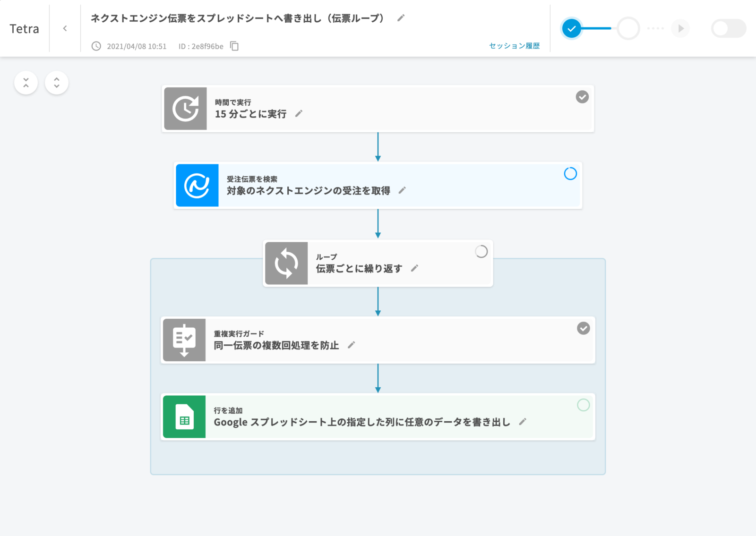
Task: Select the 受注伝票を検索 label
Action: pos(252,179)
